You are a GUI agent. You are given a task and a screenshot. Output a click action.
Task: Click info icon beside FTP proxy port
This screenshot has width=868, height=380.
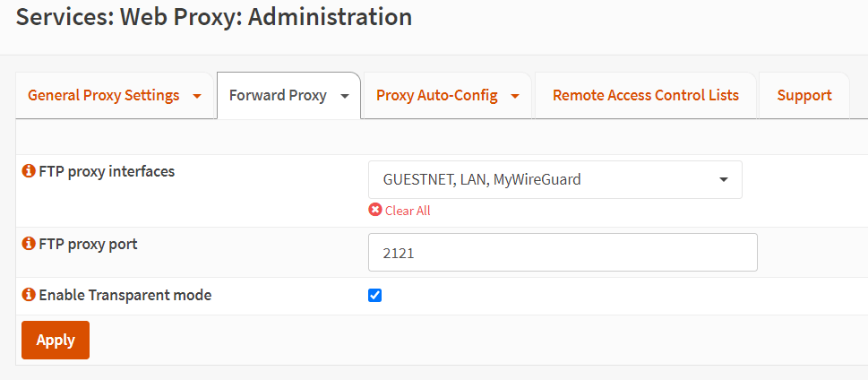[x=29, y=244]
